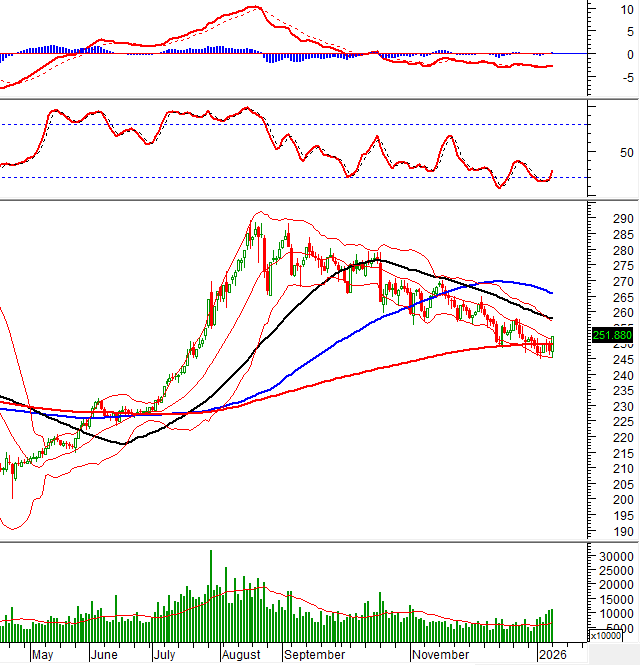
Task: Select the September label on time axis
Action: pos(315,655)
